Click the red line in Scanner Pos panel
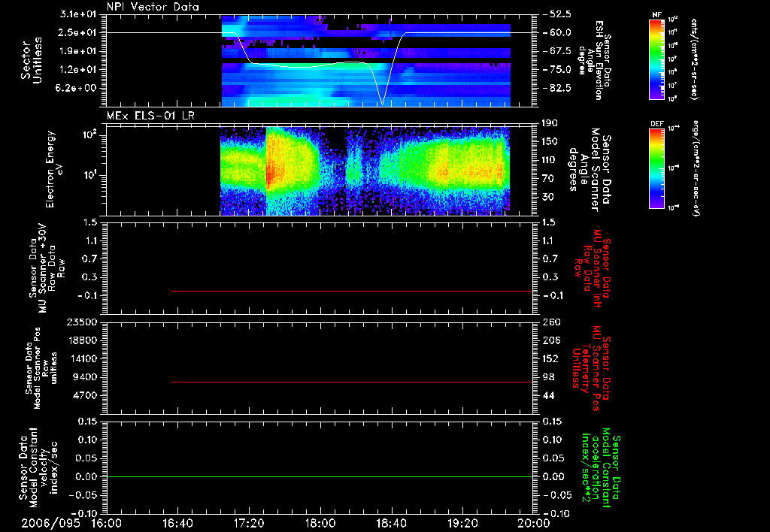The width and height of the screenshot is (770, 532). pyautogui.click(x=352, y=382)
